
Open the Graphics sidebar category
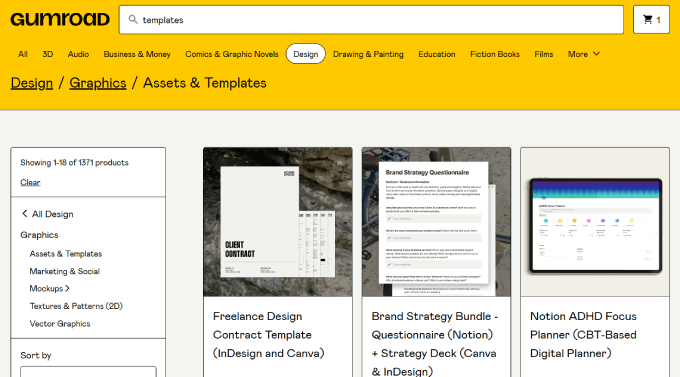[x=39, y=235]
